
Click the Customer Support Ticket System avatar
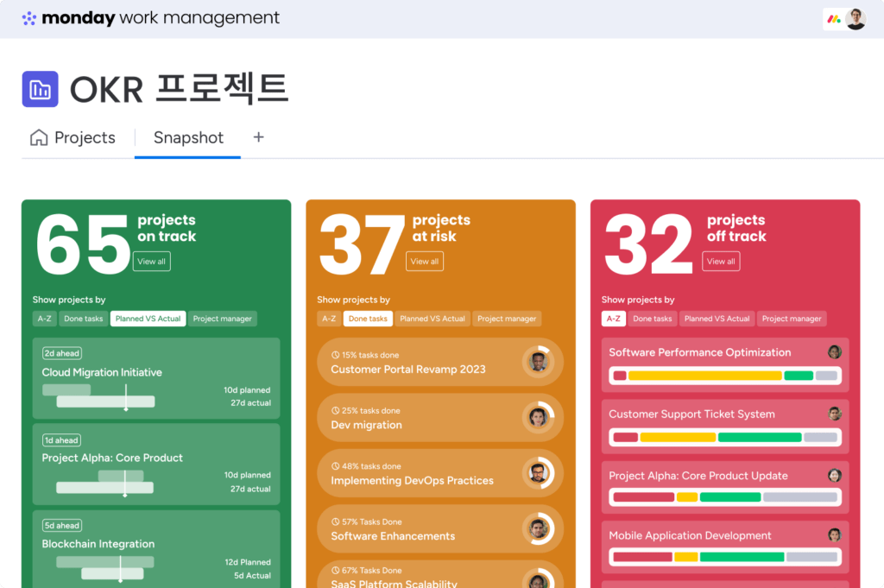coord(834,414)
